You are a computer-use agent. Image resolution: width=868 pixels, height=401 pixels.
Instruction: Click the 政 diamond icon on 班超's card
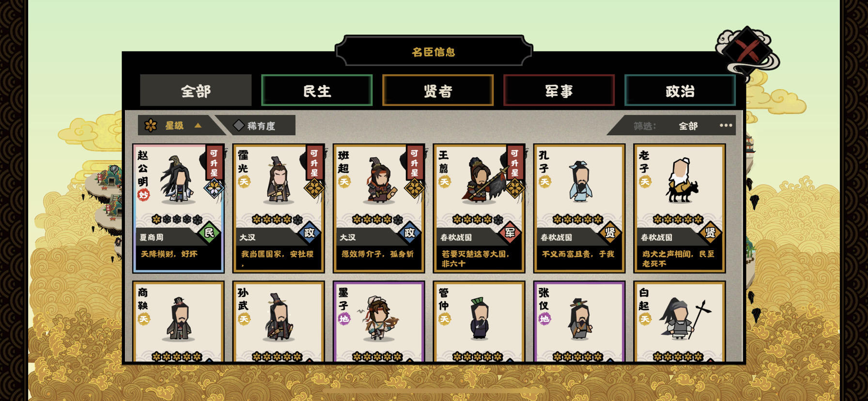point(410,233)
